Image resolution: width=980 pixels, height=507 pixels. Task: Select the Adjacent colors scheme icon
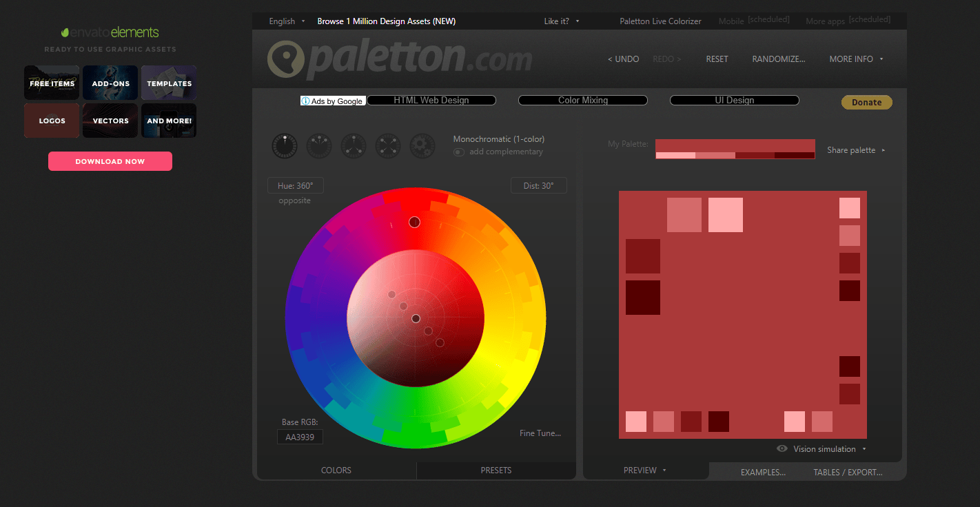pos(319,146)
